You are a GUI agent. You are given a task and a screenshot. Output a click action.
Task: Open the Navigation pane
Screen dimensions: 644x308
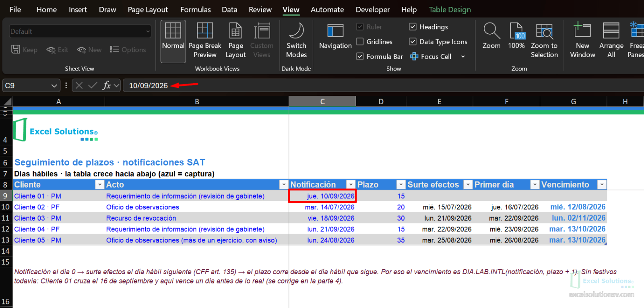point(335,37)
